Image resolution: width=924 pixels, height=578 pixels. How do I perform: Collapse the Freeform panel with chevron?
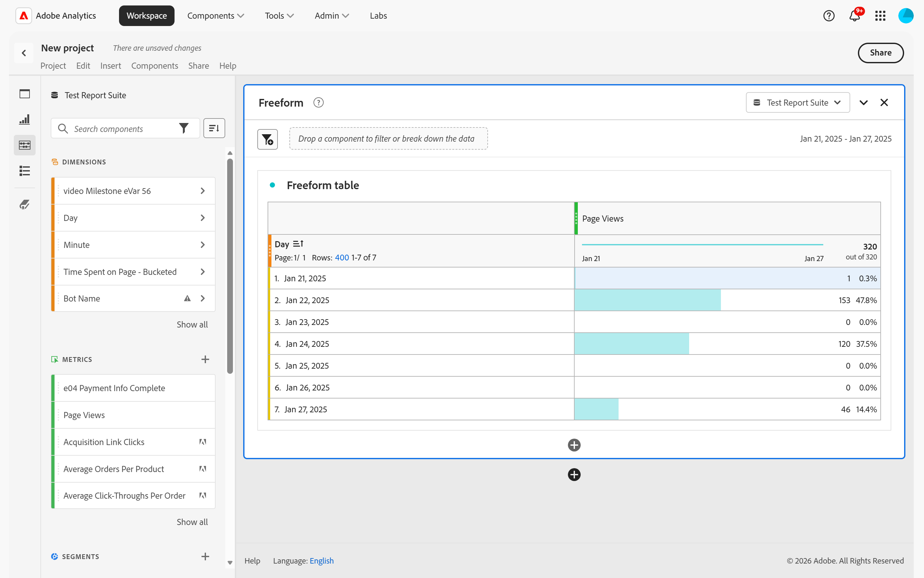point(863,102)
